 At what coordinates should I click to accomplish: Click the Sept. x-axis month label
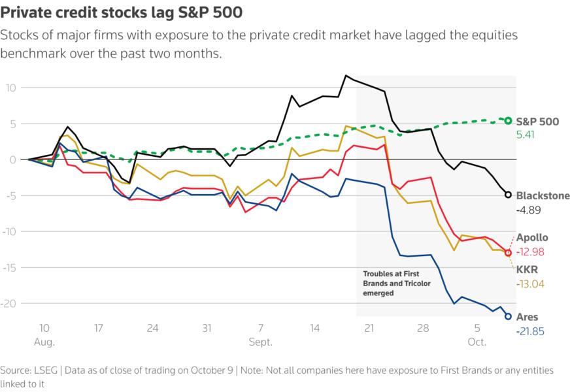click(260, 342)
